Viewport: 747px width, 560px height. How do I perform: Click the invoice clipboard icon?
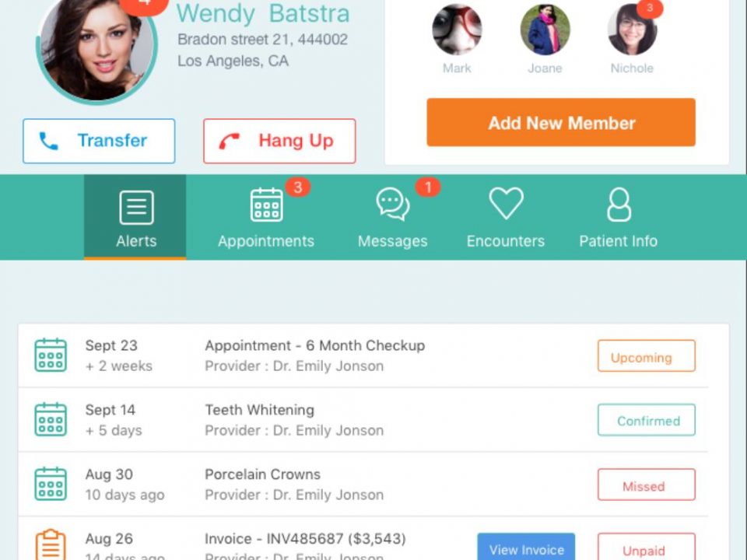tap(51, 544)
